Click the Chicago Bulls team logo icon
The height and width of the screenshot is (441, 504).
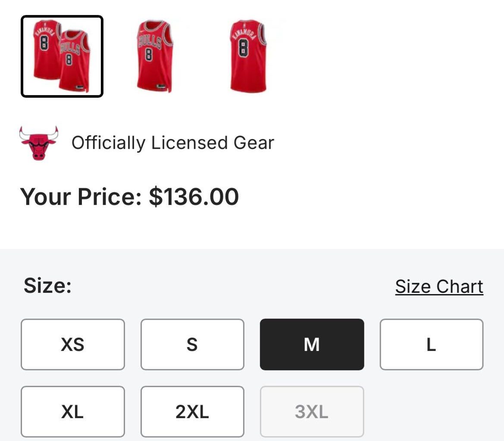coord(38,142)
